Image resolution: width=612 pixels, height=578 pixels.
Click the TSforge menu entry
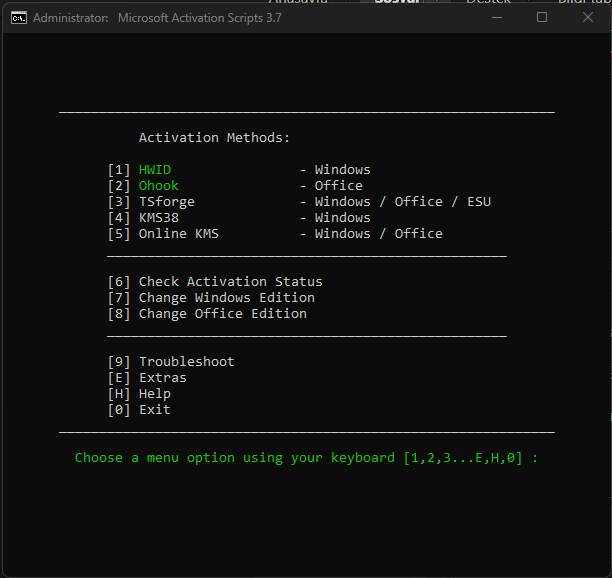[x=167, y=202]
